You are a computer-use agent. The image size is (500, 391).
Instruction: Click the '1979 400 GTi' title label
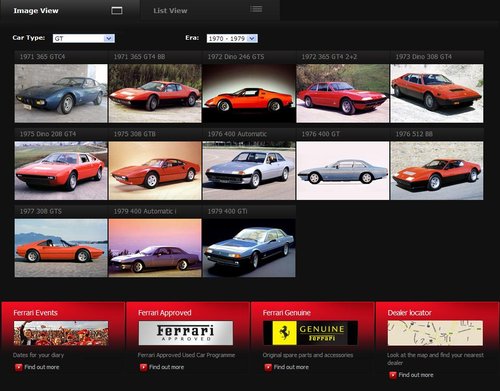[x=227, y=211]
